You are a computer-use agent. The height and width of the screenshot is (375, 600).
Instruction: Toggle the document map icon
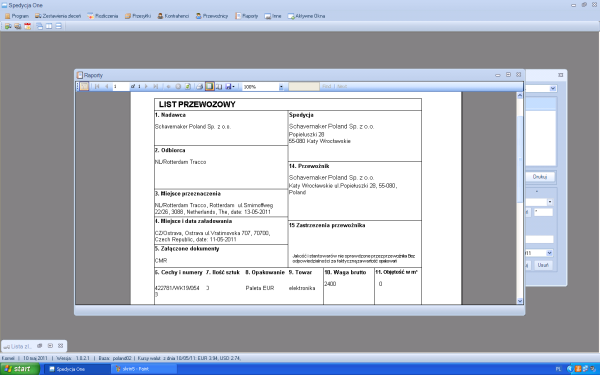coord(84,86)
